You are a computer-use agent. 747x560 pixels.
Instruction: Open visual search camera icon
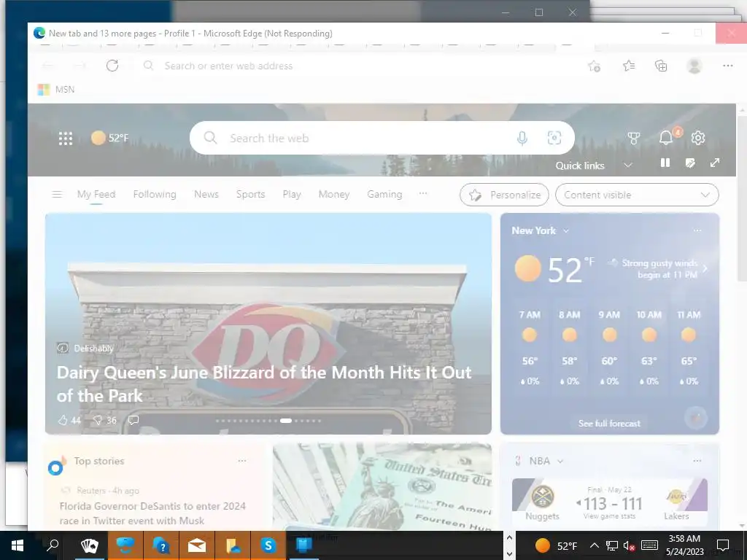[x=554, y=138]
